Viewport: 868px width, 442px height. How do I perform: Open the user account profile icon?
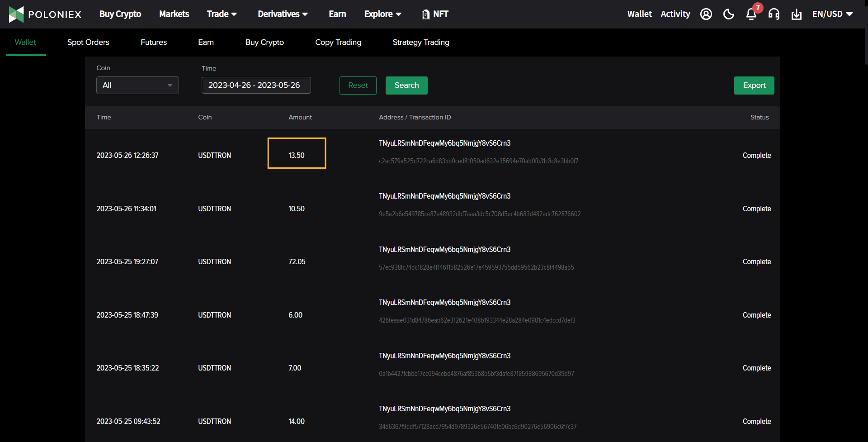(x=706, y=14)
